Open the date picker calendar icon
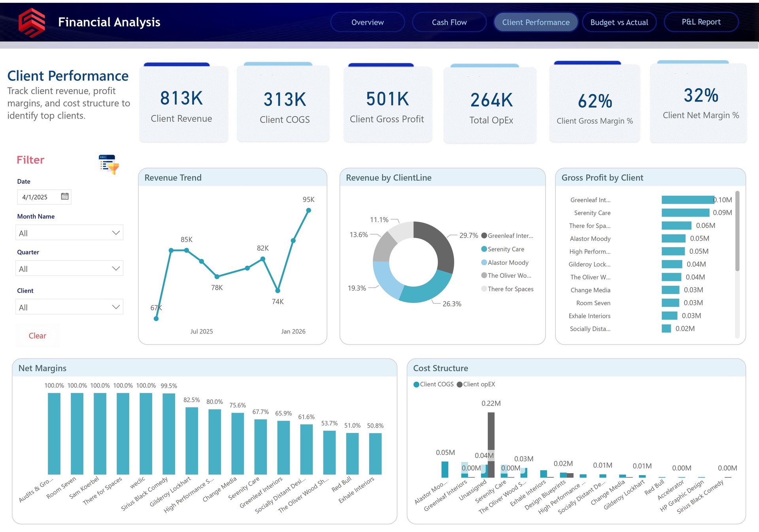Image resolution: width=759 pixels, height=532 pixels. 65,196
